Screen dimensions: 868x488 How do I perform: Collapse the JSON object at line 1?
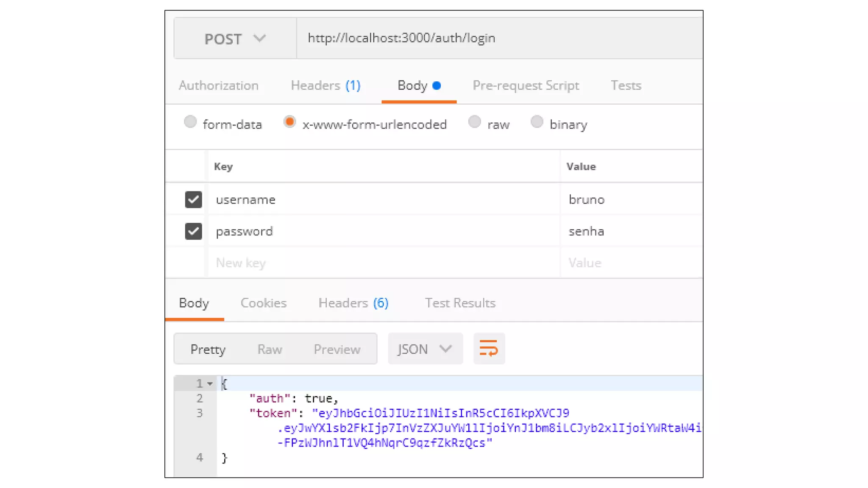point(210,384)
